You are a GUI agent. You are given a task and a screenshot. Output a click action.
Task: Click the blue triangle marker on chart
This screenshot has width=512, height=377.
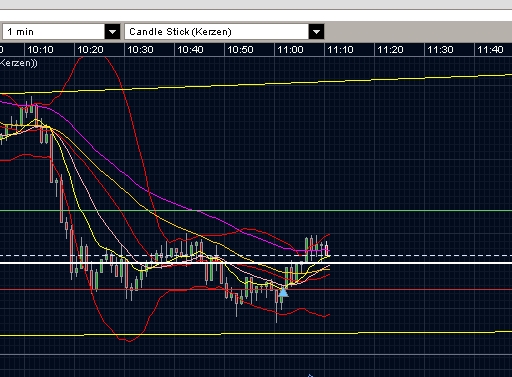(283, 293)
